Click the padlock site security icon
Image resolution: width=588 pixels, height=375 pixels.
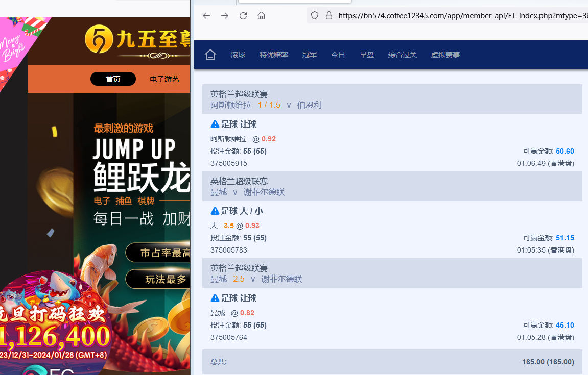point(329,16)
